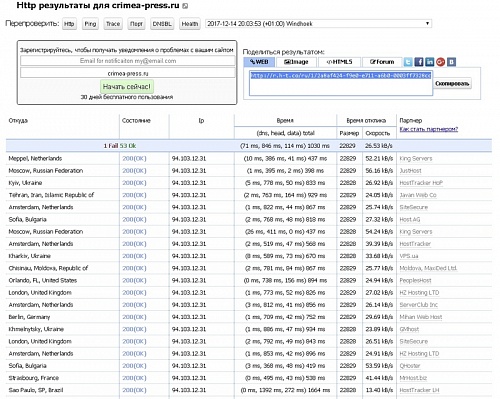
Task: Click the green Начать сейчас! button
Action: click(127, 87)
